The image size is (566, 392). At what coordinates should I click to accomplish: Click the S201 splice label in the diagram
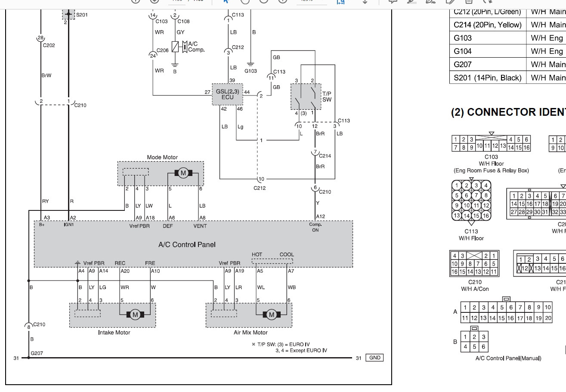(x=82, y=15)
